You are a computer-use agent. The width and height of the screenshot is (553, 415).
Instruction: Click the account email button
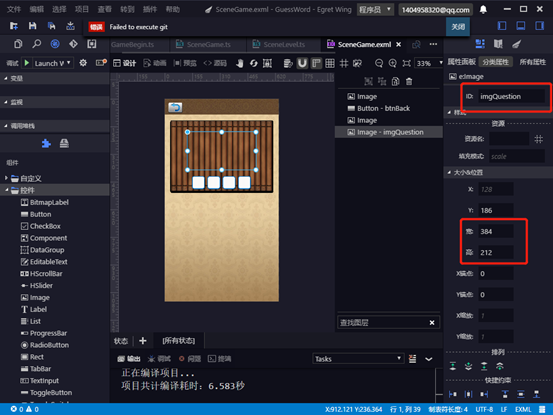[436, 10]
